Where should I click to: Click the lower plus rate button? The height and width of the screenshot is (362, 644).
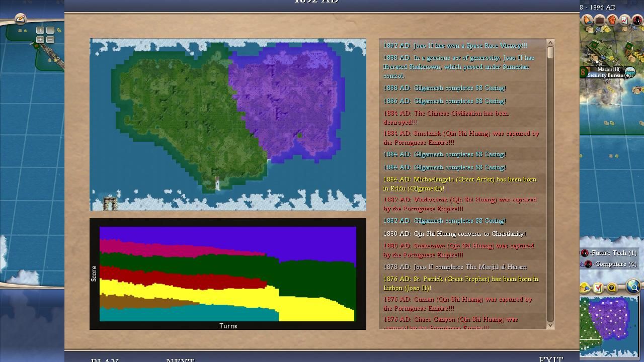[40, 39]
